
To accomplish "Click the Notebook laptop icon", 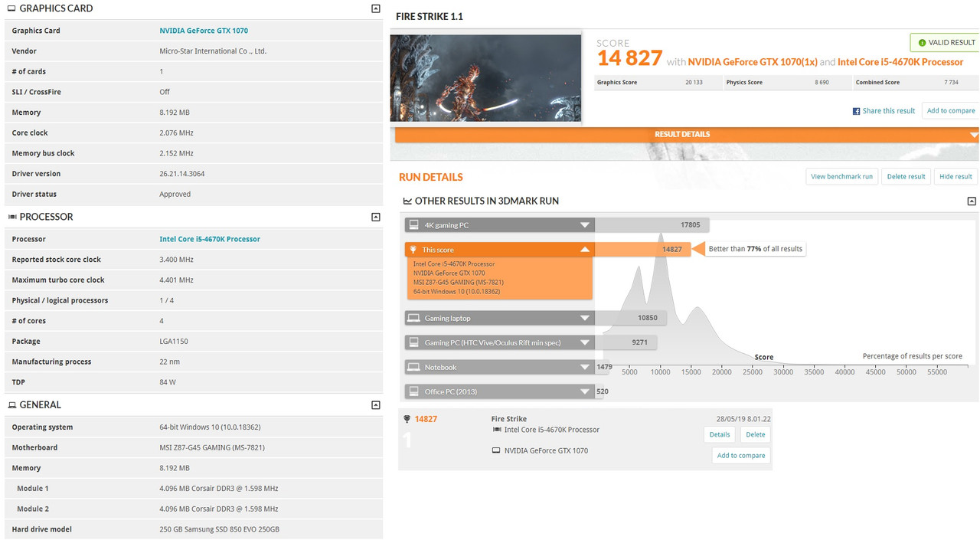I will (x=414, y=368).
